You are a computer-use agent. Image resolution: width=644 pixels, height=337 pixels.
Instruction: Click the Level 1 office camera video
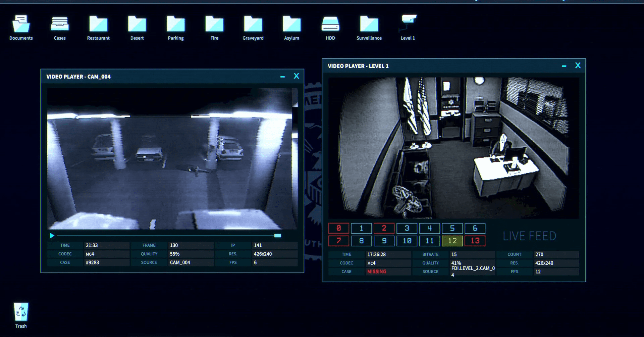(x=453, y=148)
